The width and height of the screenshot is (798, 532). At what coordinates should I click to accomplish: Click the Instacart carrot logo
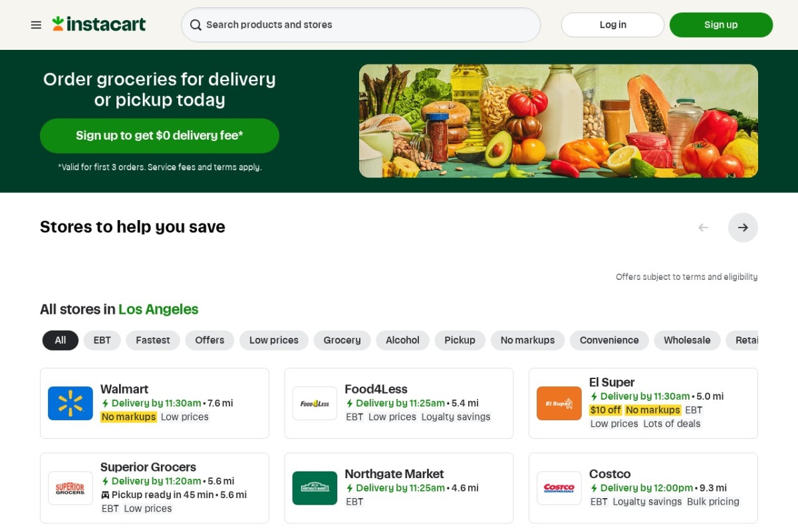pos(99,25)
